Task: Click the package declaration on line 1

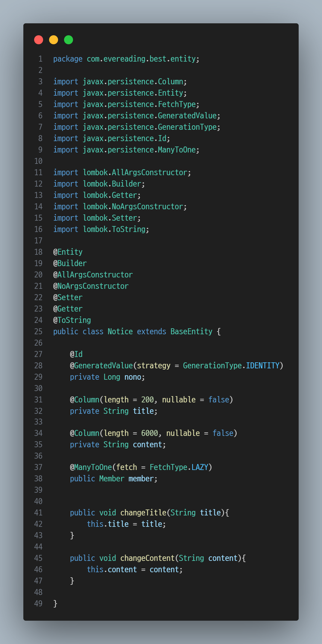Action: (x=126, y=59)
